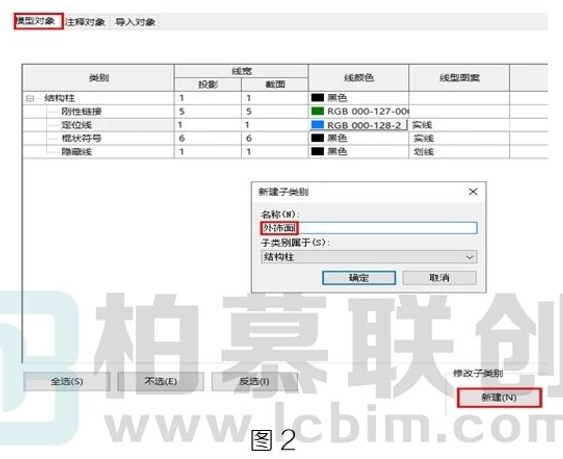Select the 隐藏线 subcategory
This screenshot has height=459, width=563.
76,152
